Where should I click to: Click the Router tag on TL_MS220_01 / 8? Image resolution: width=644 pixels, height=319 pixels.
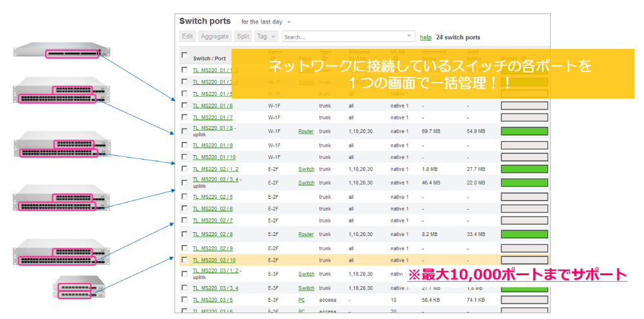[305, 132]
